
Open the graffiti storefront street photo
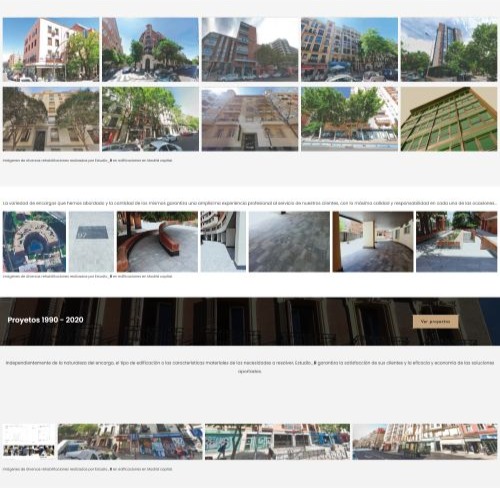(130, 442)
